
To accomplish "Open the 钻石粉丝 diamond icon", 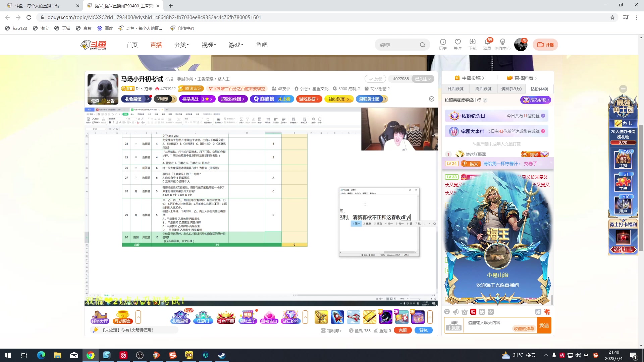I will [x=290, y=317].
